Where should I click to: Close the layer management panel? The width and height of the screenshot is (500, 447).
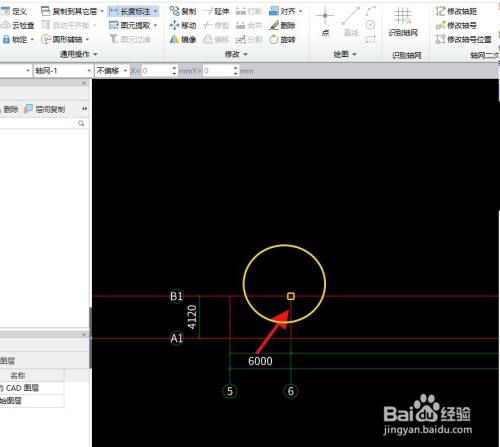click(x=84, y=334)
